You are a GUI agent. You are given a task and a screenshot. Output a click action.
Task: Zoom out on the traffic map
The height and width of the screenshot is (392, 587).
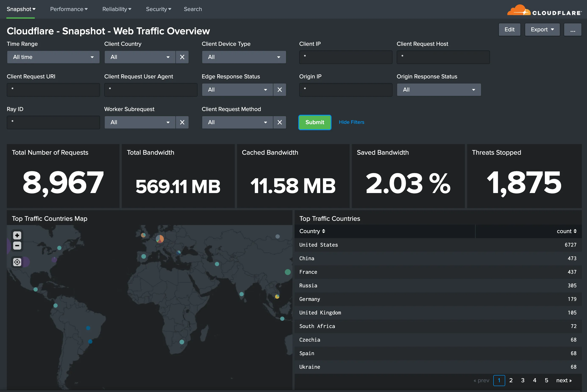coord(17,246)
